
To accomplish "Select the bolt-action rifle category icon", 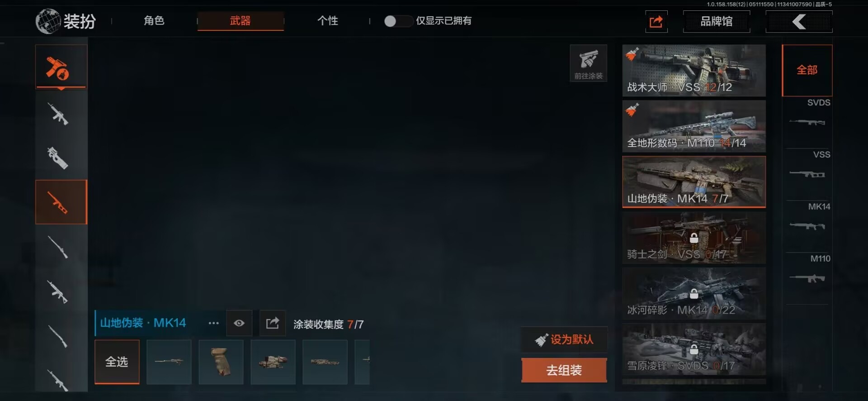I will click(x=59, y=247).
